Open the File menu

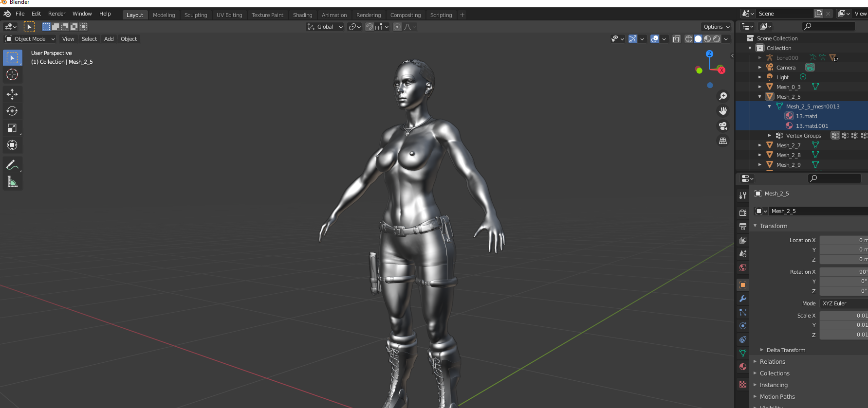pos(20,14)
